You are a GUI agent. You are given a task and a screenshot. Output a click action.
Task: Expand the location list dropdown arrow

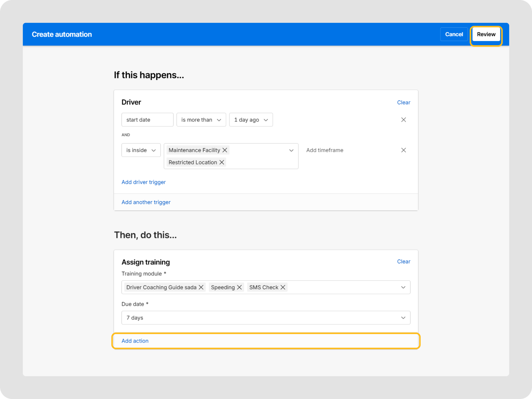click(291, 150)
